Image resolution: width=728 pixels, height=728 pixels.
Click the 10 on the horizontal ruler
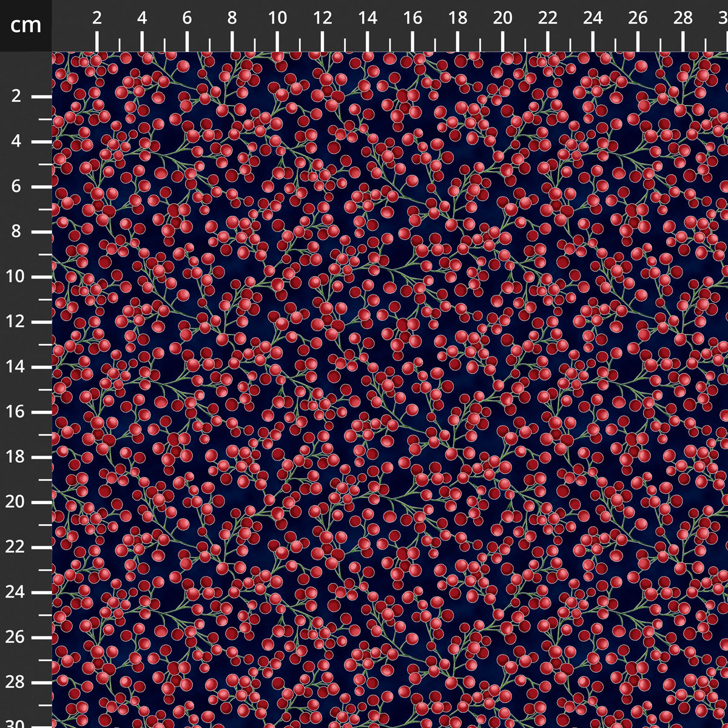pyautogui.click(x=277, y=18)
